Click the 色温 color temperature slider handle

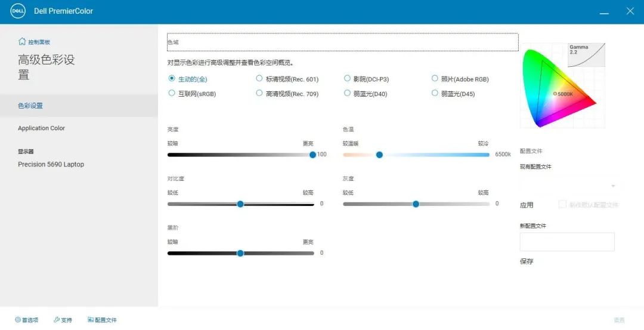[x=379, y=155]
